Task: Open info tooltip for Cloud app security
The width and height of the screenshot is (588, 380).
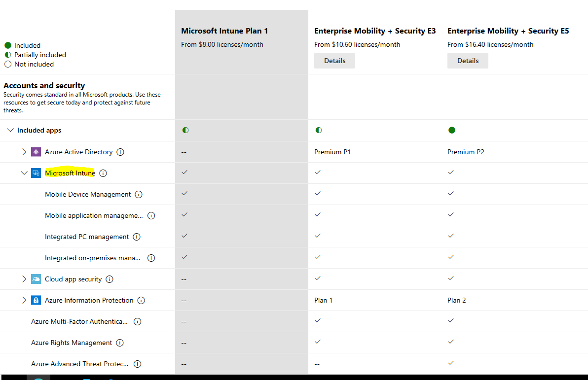Action: pyautogui.click(x=110, y=279)
